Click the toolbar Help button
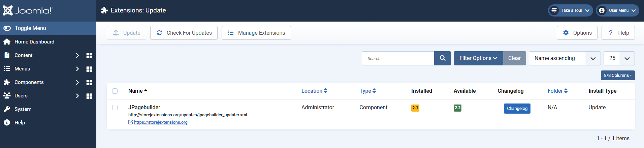The image size is (644, 148). coord(618,33)
